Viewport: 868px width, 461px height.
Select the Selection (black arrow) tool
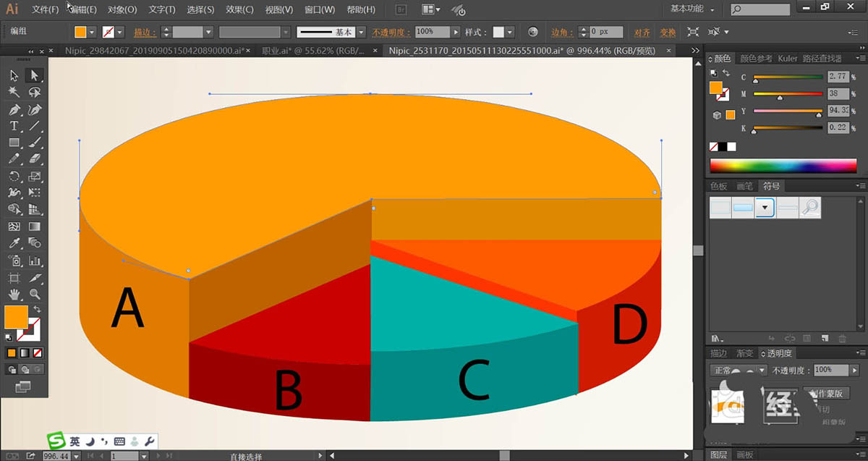click(14, 76)
